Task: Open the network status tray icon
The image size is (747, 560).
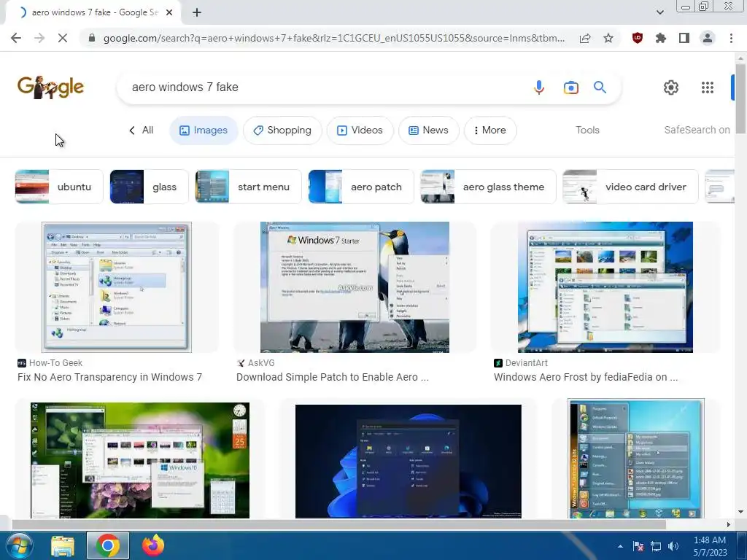Action: pyautogui.click(x=656, y=547)
